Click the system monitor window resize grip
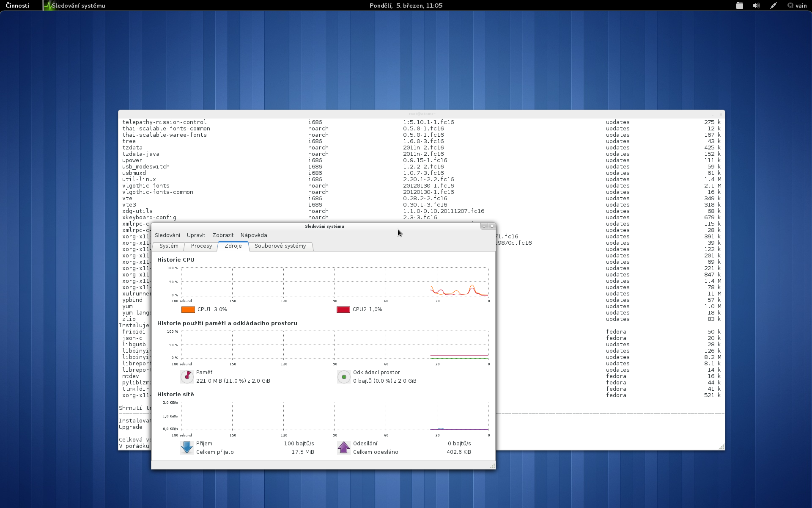The height and width of the screenshot is (508, 812). 492,466
